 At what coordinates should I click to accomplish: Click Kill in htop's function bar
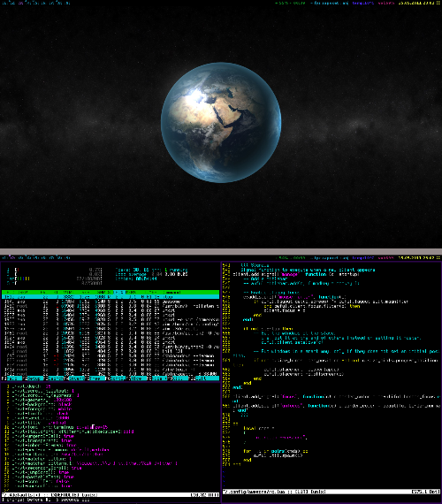180,378
